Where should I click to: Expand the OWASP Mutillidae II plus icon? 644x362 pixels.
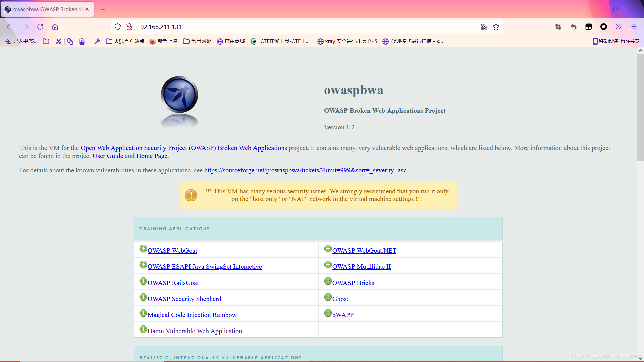328,265
